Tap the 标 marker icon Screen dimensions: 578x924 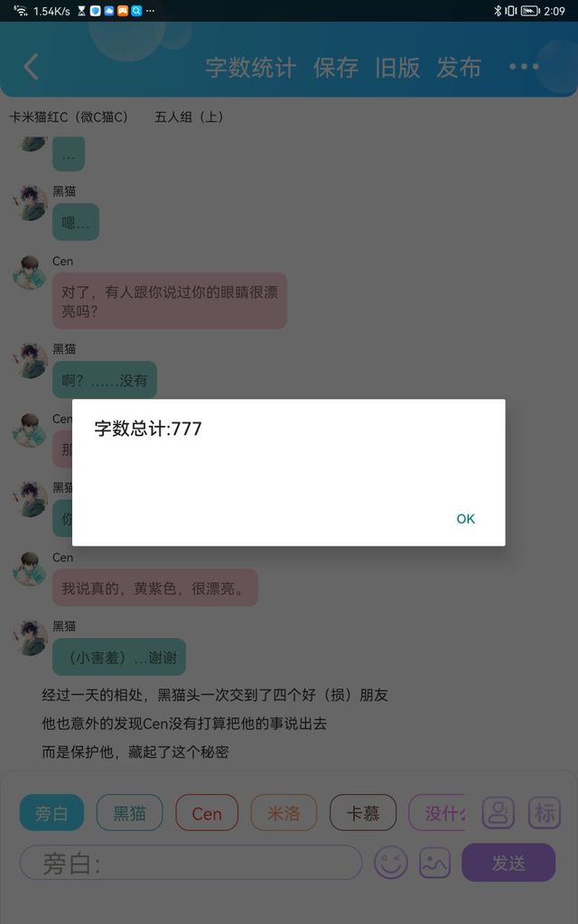[x=545, y=813]
